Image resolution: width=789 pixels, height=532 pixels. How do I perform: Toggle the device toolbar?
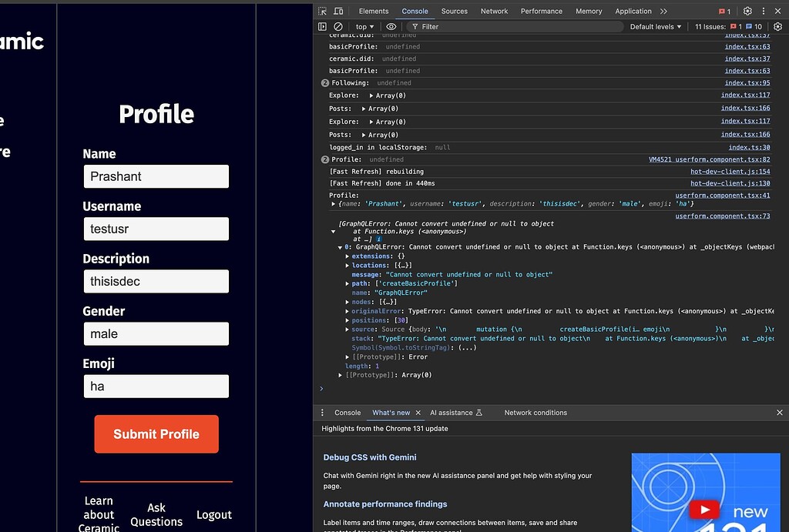point(337,11)
